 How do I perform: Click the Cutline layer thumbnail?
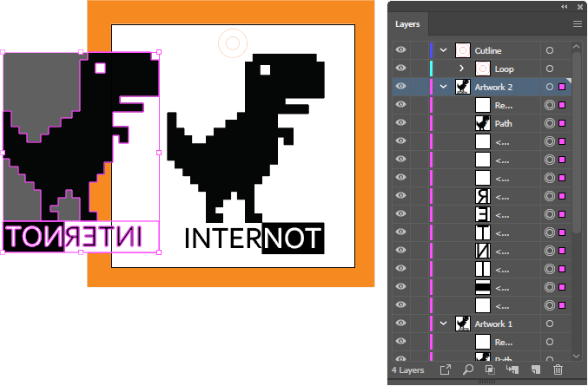(x=463, y=50)
